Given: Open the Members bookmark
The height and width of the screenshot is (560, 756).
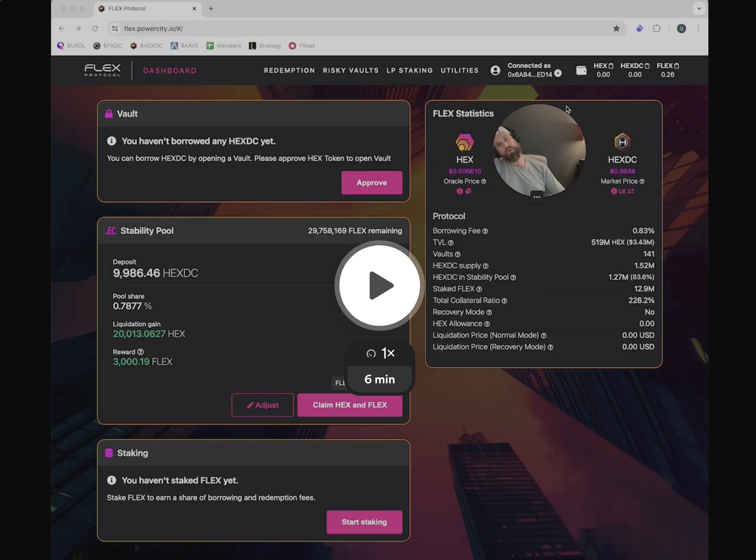Looking at the screenshot, I should click(x=224, y=45).
